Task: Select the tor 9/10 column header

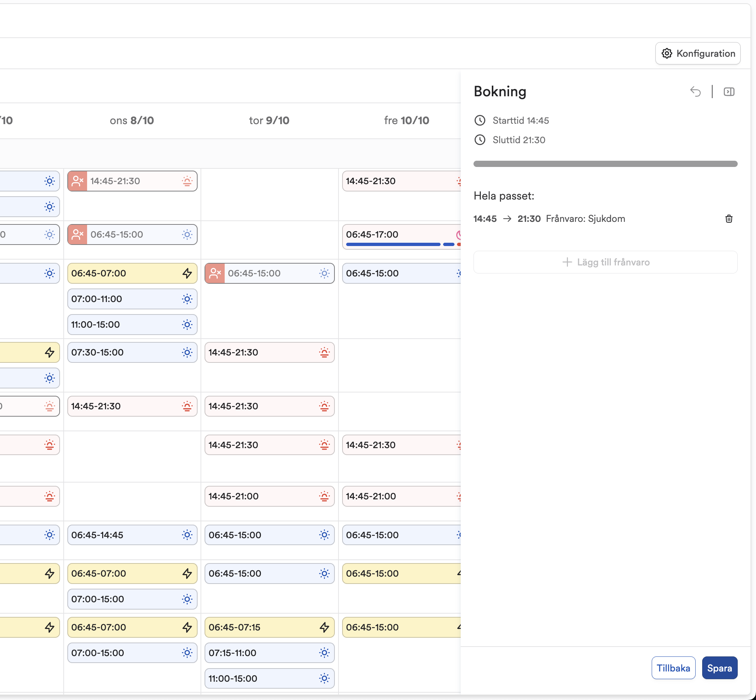Action: [x=269, y=120]
